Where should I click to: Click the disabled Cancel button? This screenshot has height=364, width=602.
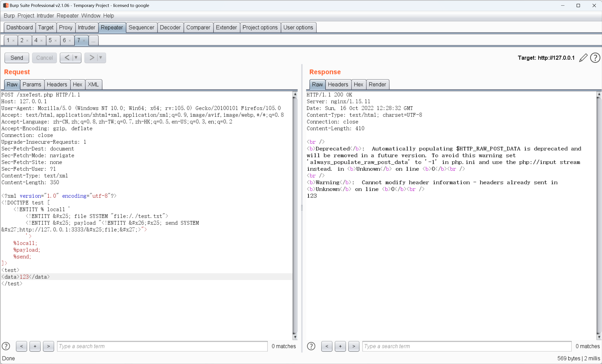click(x=44, y=58)
